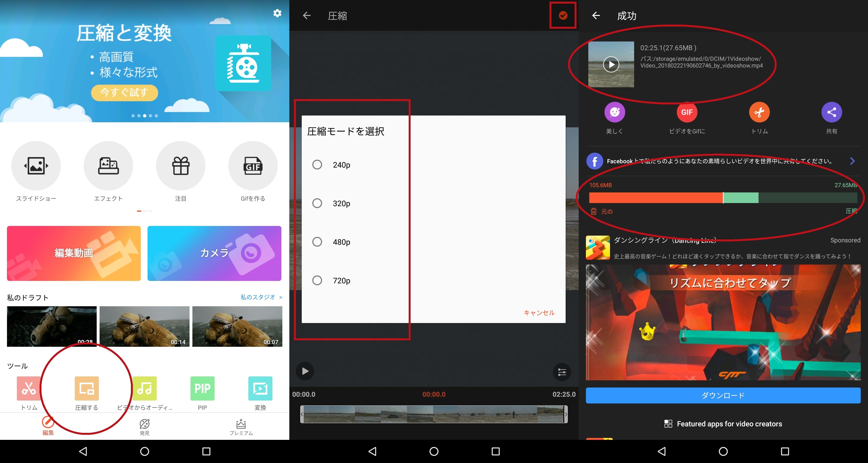868x463 pixels.
Task: Select the 480p compression mode
Action: (317, 242)
